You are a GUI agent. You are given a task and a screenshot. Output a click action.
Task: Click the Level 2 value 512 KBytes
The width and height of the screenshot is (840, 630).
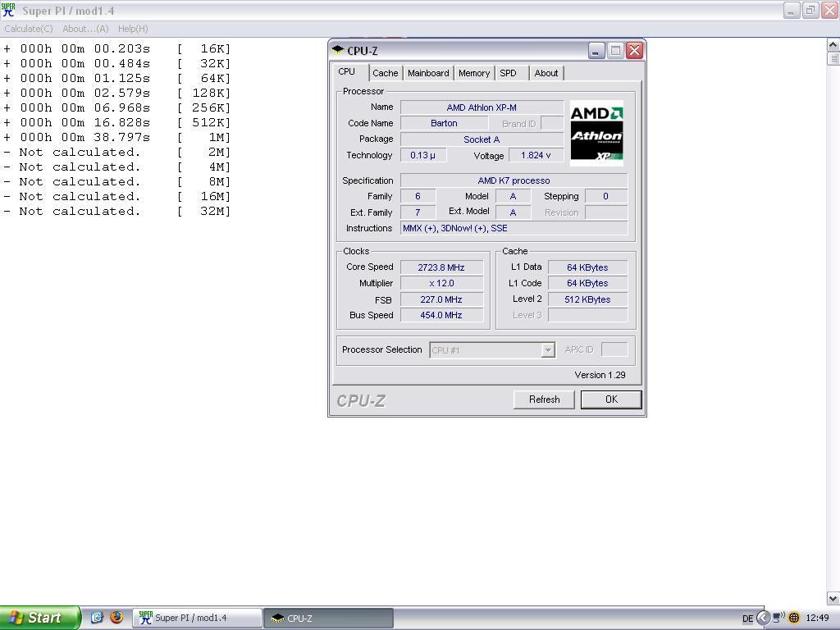[x=587, y=299]
